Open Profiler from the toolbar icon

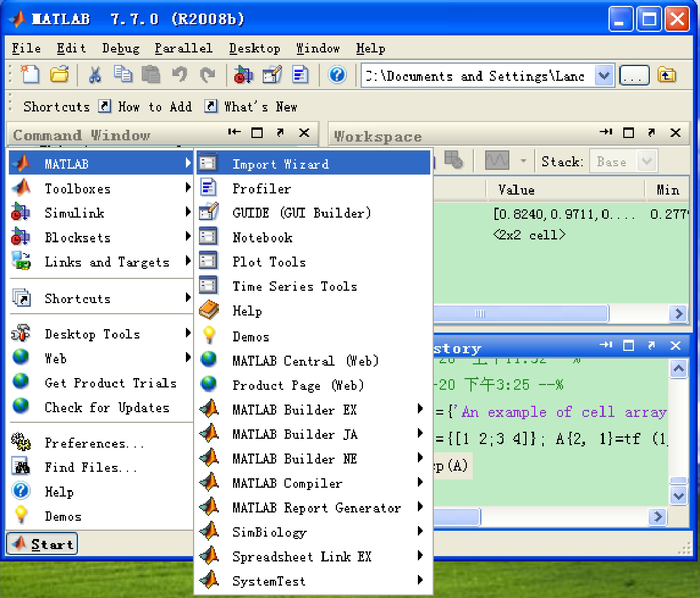click(x=300, y=75)
